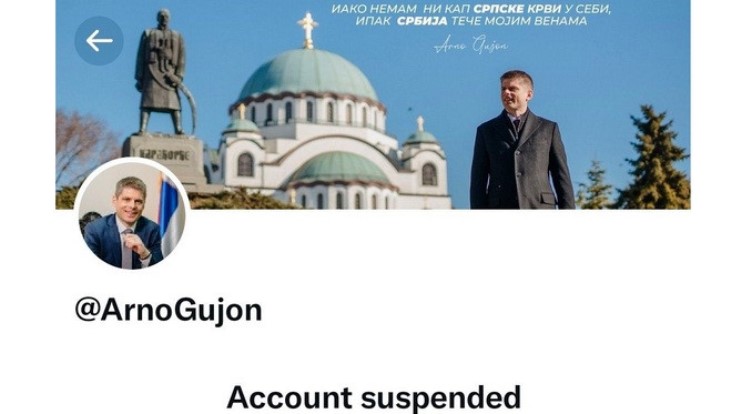Click the Arno Gujon signature in banner
The width and height of the screenshot is (751, 414).
[x=471, y=46]
